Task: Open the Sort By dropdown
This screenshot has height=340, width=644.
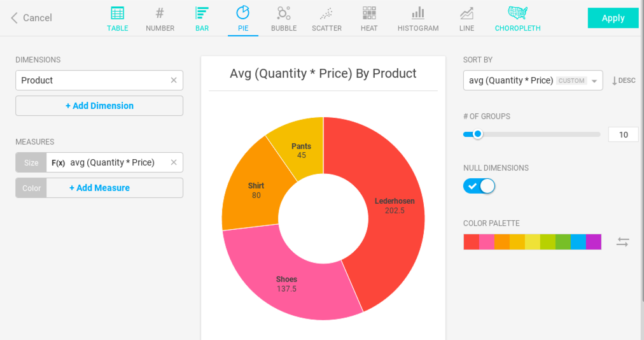Action: [x=533, y=81]
